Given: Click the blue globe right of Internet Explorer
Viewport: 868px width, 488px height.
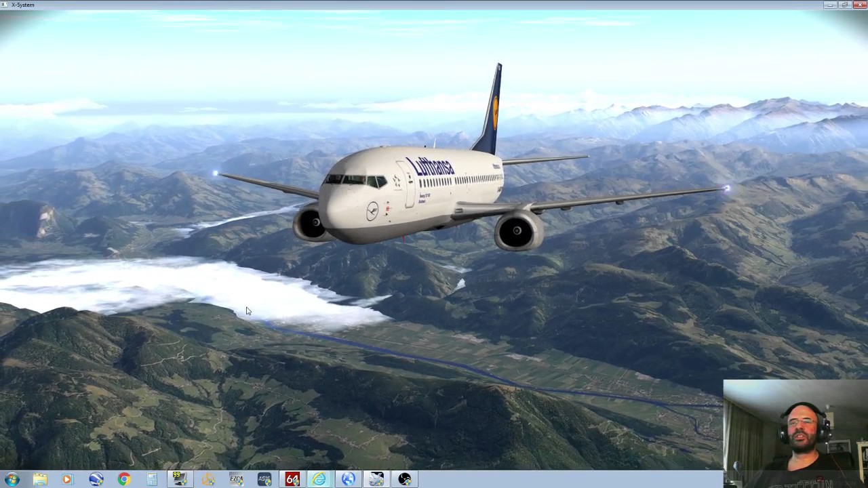Looking at the screenshot, I should (348, 479).
